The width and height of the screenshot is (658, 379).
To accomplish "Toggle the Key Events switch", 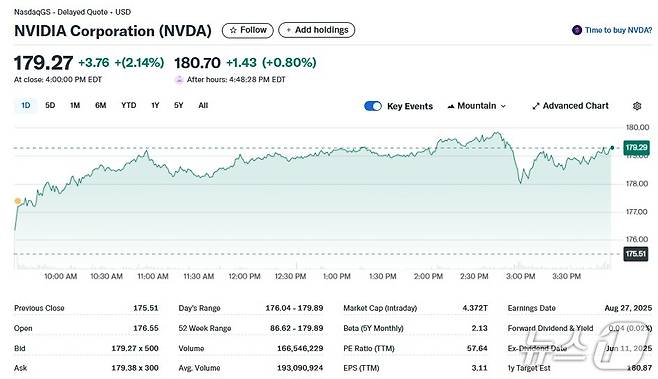I will coord(373,106).
